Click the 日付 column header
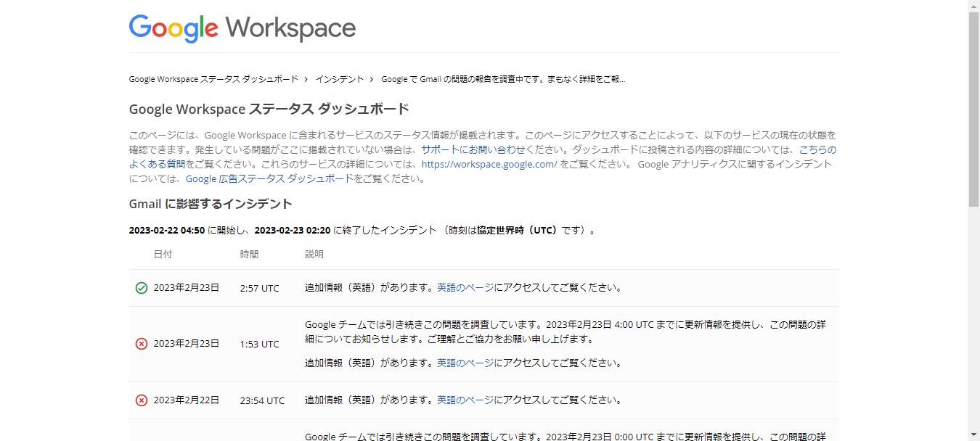Image resolution: width=980 pixels, height=441 pixels. point(163,255)
